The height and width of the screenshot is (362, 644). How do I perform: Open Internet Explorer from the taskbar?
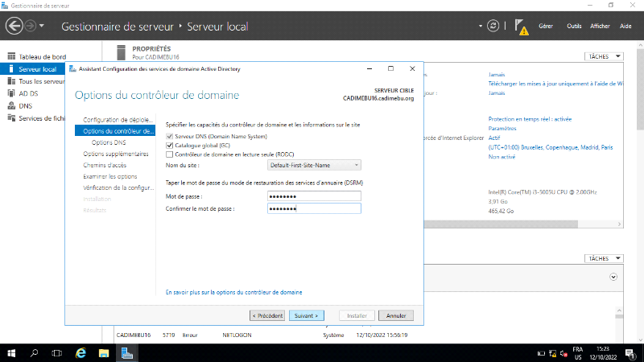(80, 352)
